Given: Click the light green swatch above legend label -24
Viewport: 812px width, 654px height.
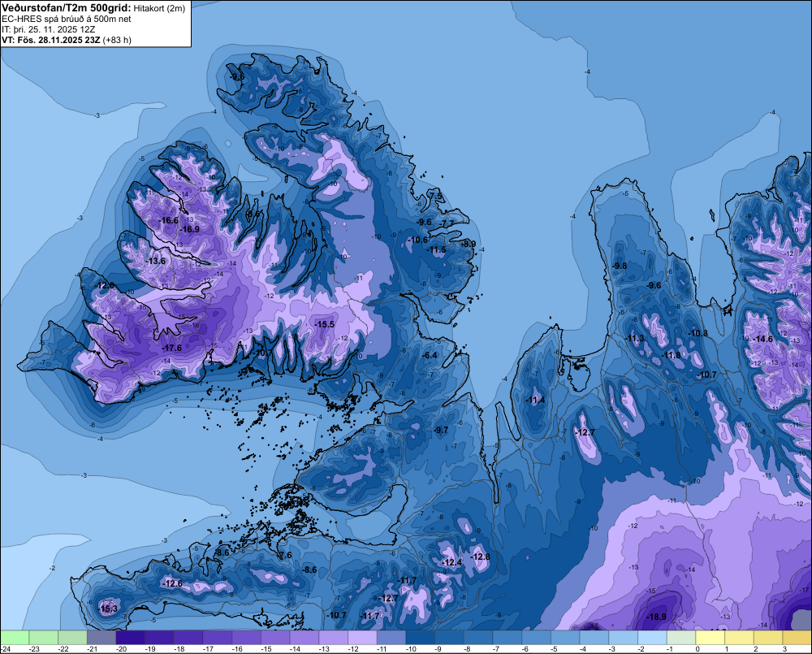Looking at the screenshot, I should pos(15,637).
